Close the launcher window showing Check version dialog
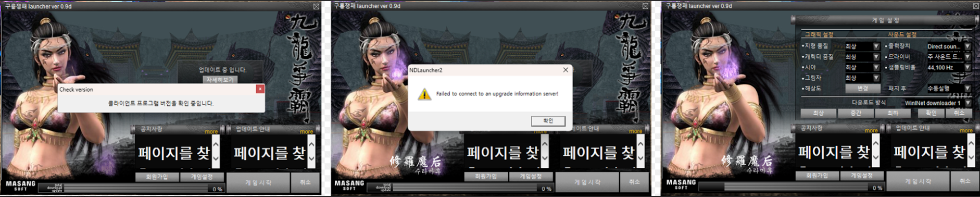 (316, 6)
